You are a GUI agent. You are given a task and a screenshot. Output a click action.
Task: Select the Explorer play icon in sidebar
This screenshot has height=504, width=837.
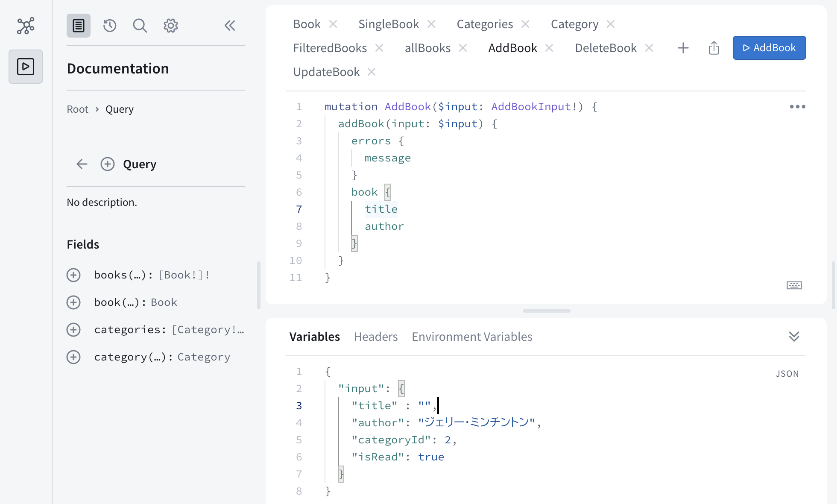[x=26, y=67]
